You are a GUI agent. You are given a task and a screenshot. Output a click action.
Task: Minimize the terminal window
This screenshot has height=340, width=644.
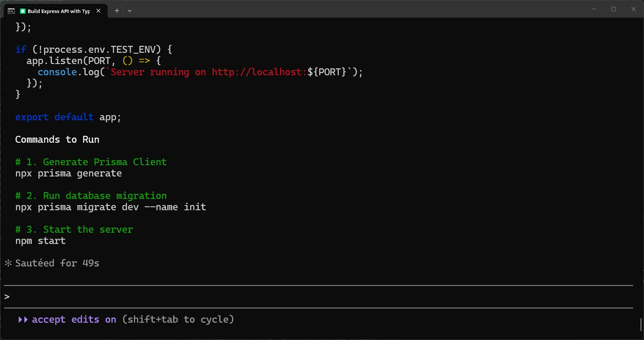[593, 9]
